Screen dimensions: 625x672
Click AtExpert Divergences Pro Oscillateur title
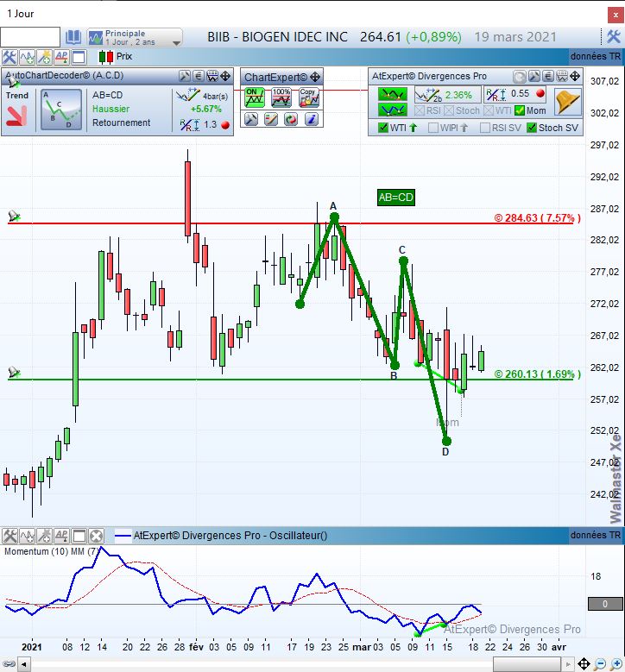pos(230,536)
